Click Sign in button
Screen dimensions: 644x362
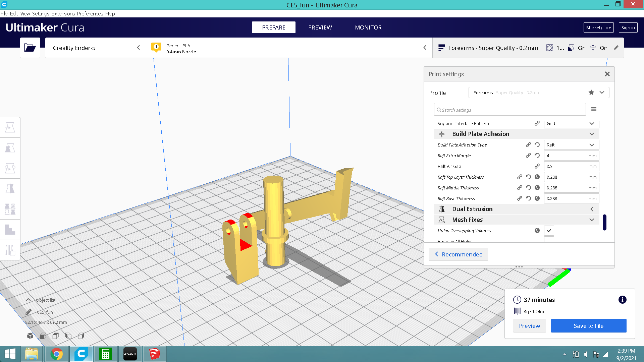pos(628,27)
